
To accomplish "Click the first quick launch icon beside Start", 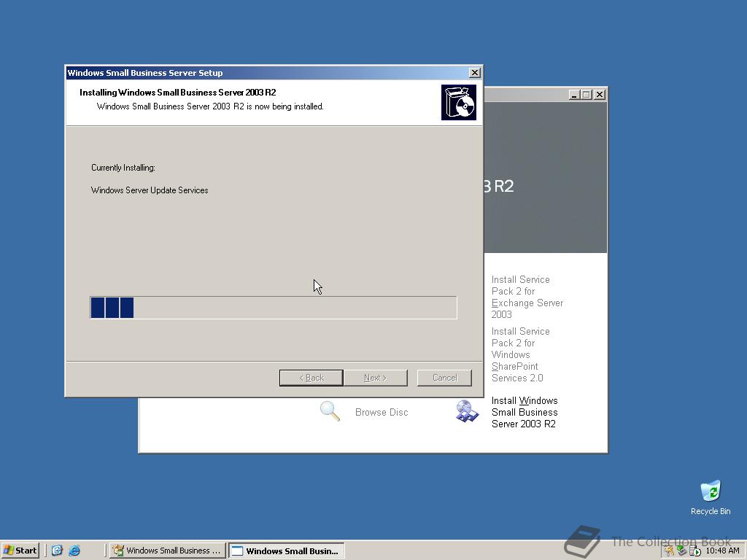I will pos(57,551).
